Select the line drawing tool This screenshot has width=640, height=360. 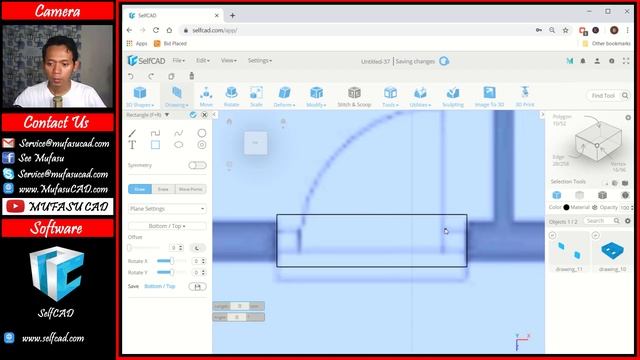point(132,133)
